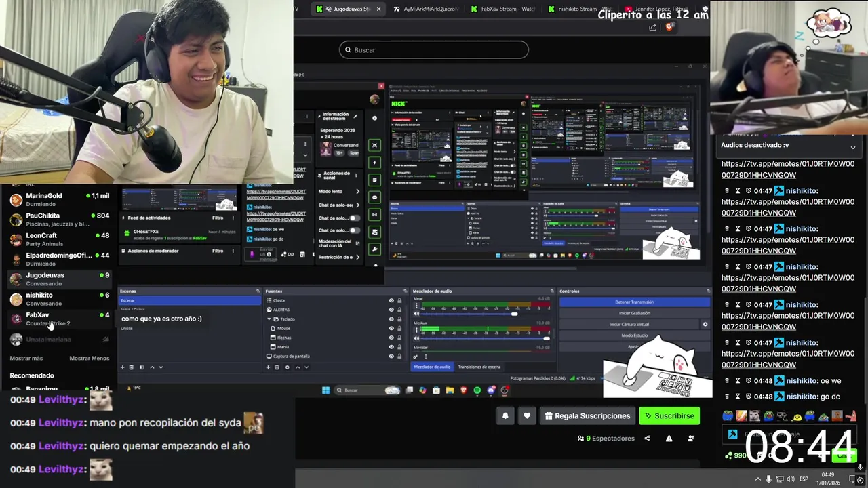The image size is (868, 488).
Task: Toggle eye icon for the Mouse source
Action: pyautogui.click(x=391, y=328)
